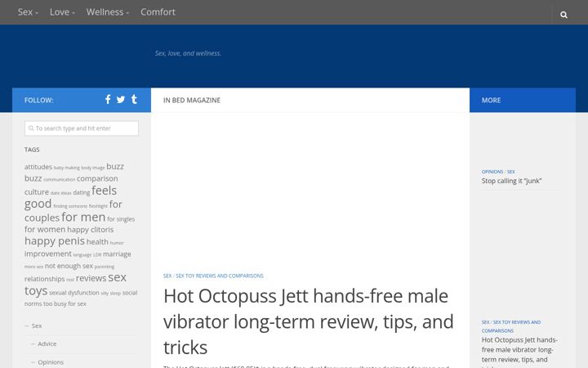Open the 'dating' tag
The width and height of the screenshot is (588, 368).
click(x=82, y=192)
